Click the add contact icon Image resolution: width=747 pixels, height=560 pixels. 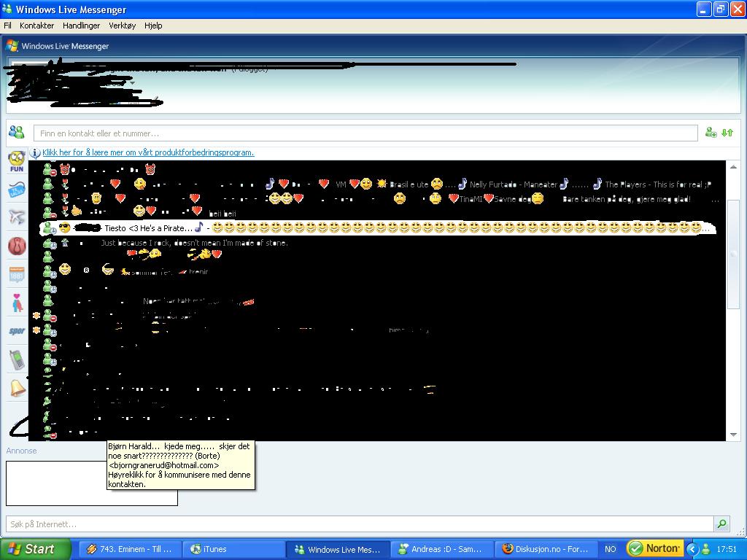[711, 133]
